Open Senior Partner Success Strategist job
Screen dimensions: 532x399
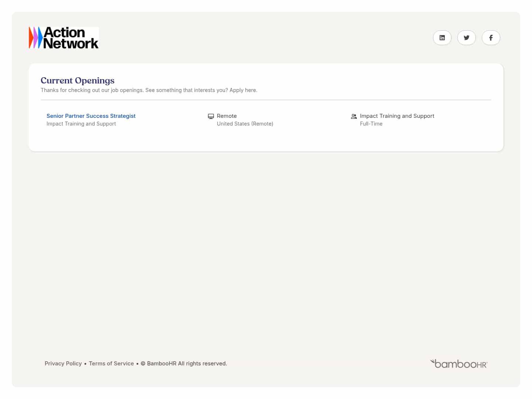coord(91,116)
